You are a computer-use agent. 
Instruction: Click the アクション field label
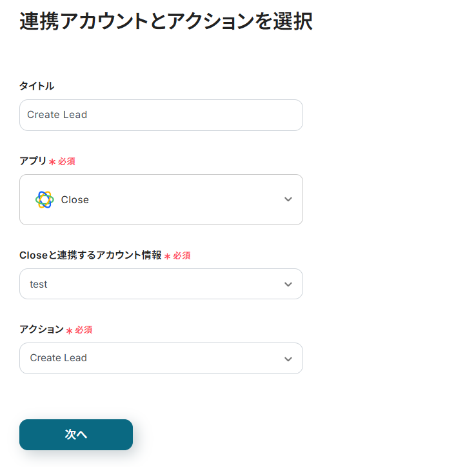(41, 329)
